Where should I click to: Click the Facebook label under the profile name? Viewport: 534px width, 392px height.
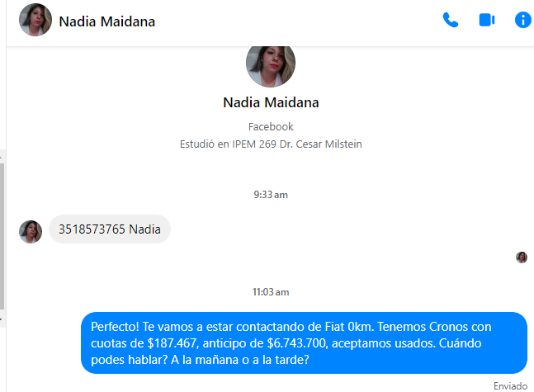[271, 127]
